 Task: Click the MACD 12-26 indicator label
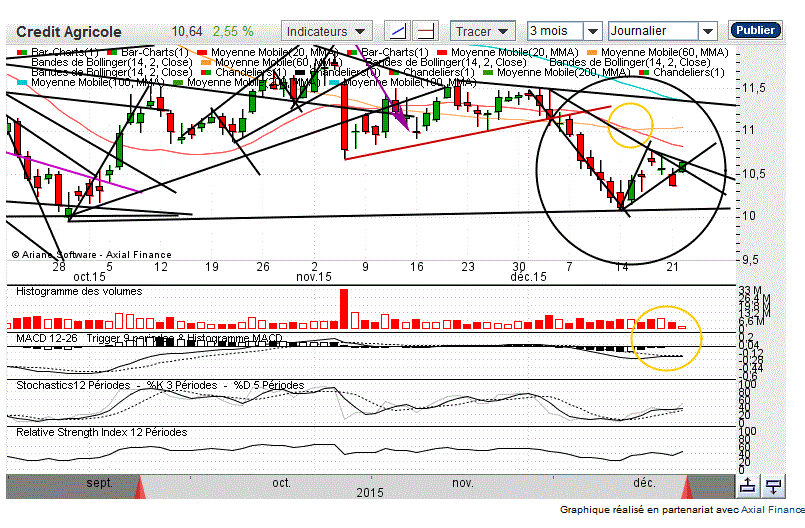pos(47,338)
